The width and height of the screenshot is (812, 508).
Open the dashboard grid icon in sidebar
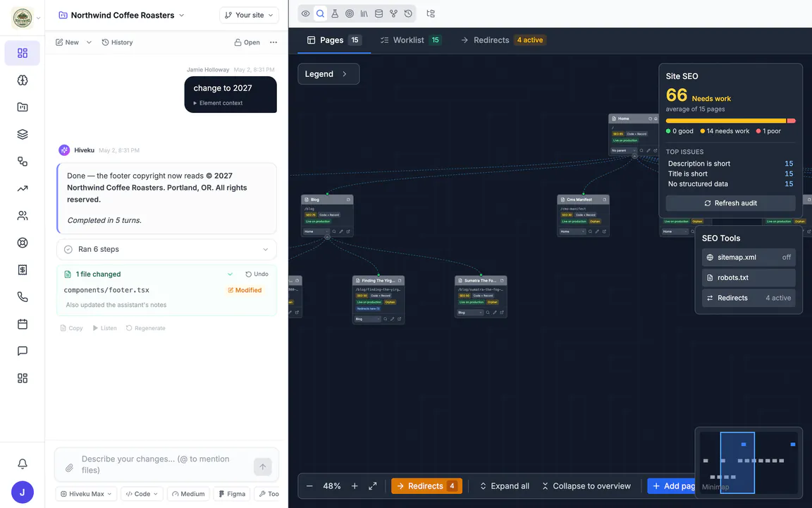coord(23,53)
